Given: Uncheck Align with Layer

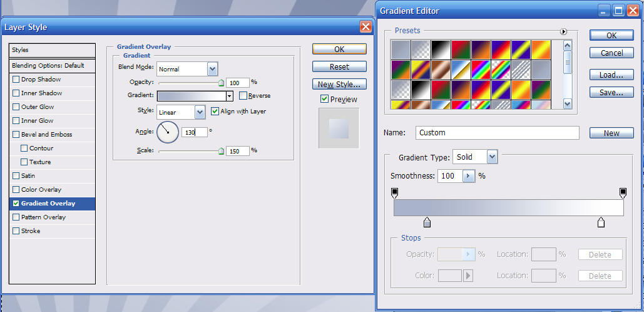Looking at the screenshot, I should pos(215,112).
